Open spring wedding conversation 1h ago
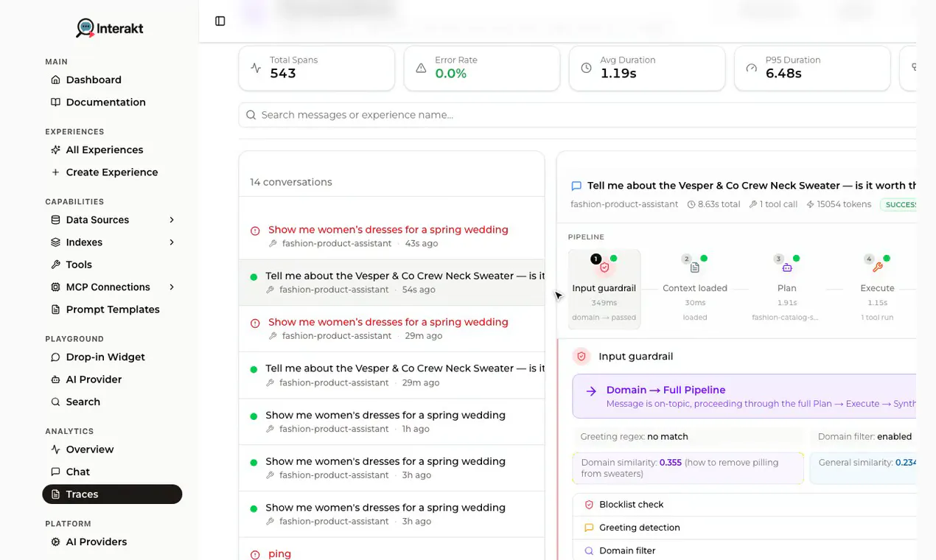 (391, 421)
